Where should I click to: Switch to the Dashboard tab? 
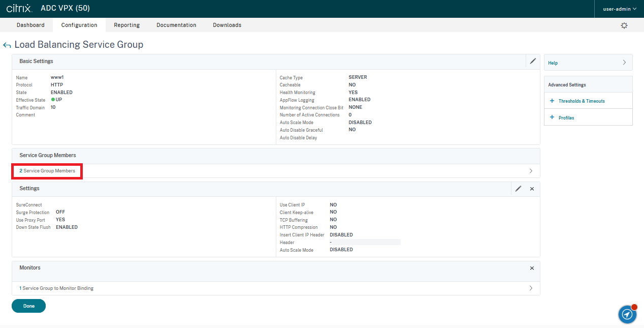point(30,25)
